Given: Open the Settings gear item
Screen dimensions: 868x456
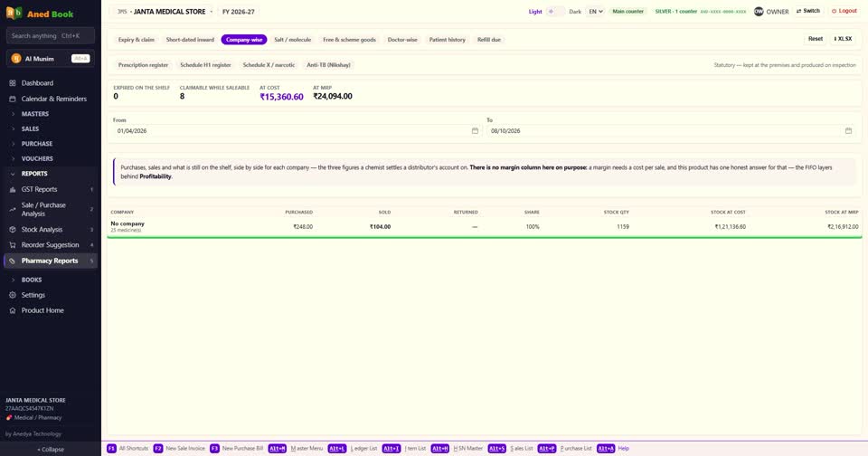Looking at the screenshot, I should click(51, 295).
